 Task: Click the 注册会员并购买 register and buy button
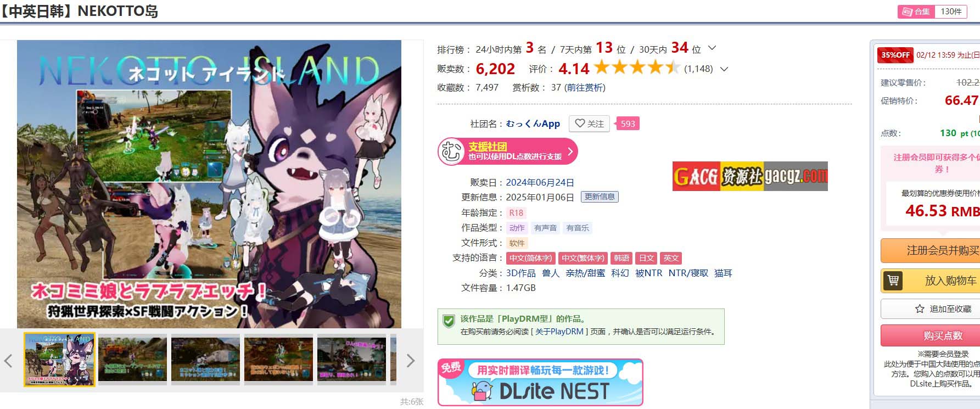tap(930, 251)
